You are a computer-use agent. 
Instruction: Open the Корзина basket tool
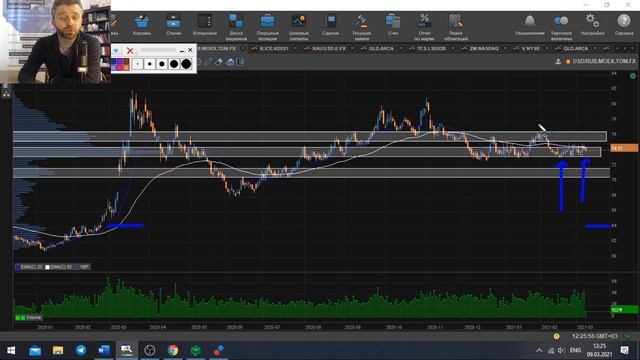142,25
